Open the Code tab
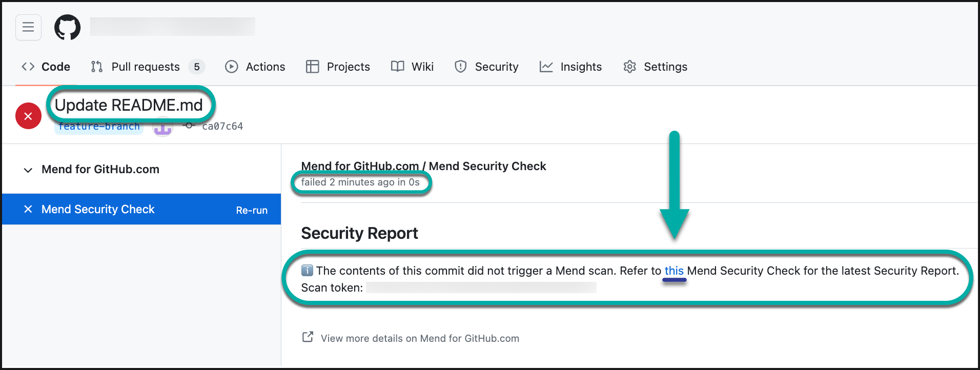This screenshot has width=980, height=370. [x=46, y=67]
